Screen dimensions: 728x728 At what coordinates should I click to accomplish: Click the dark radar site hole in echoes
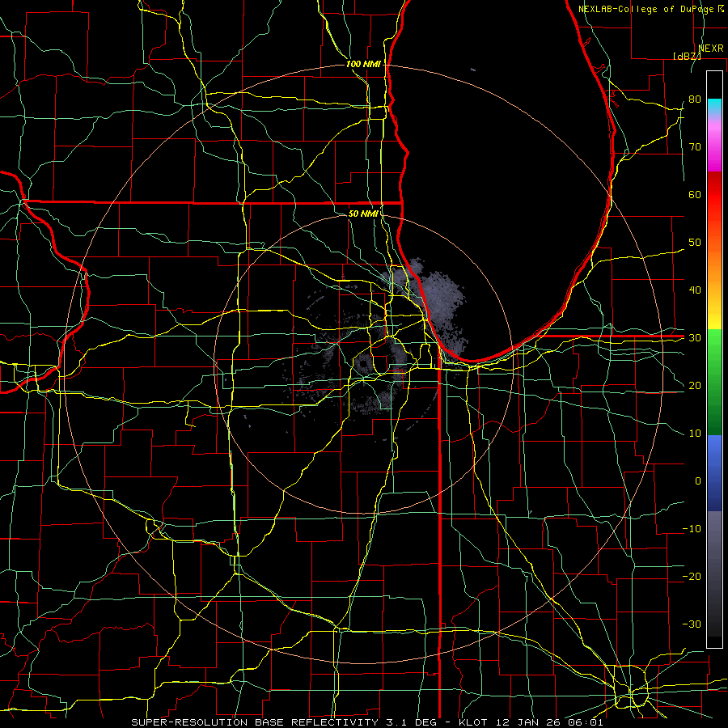pos(362,364)
